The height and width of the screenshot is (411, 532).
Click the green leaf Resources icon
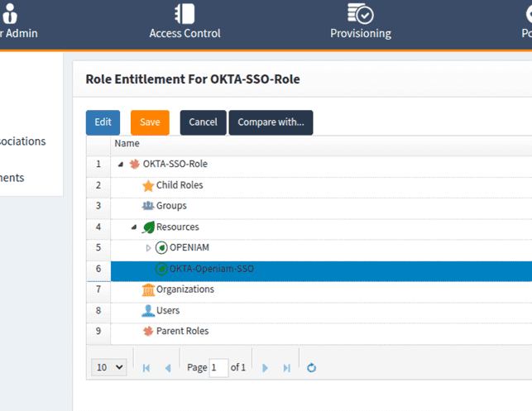pos(148,227)
